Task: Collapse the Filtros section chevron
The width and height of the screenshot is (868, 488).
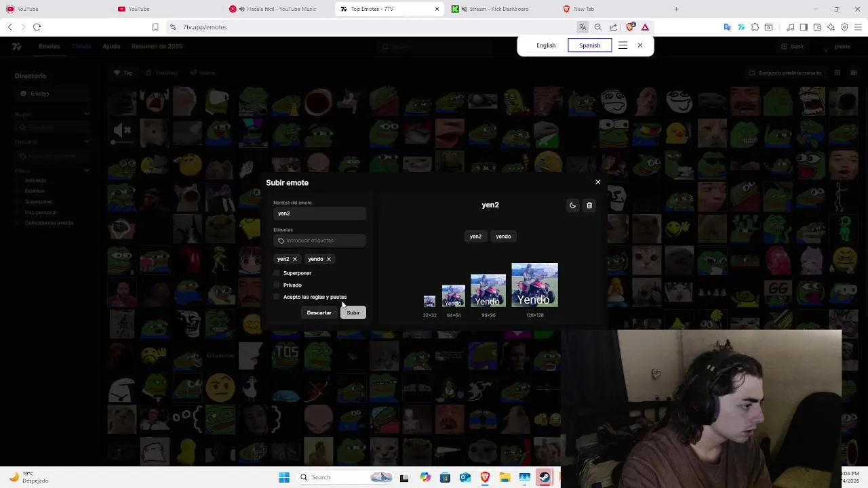Action: [87, 170]
